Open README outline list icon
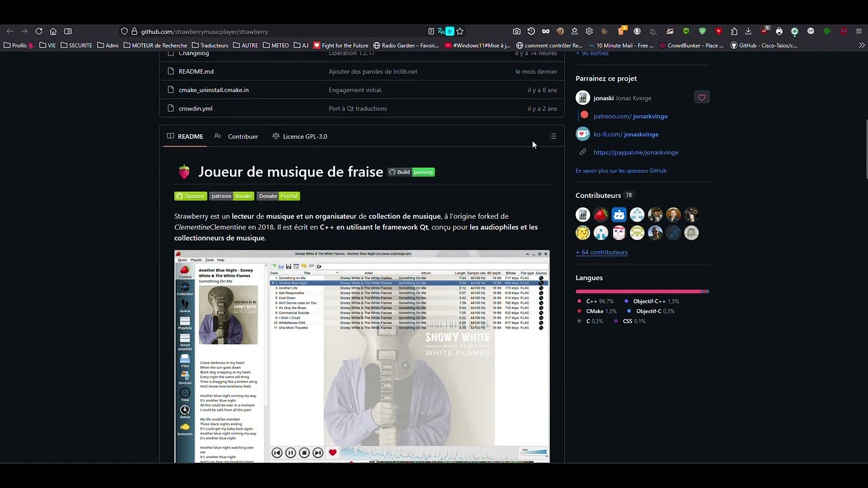Screen dimensions: 868x488 pyautogui.click(x=553, y=136)
